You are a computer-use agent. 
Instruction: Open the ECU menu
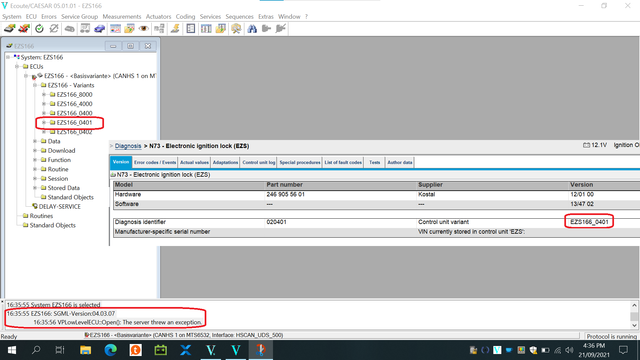[x=31, y=17]
